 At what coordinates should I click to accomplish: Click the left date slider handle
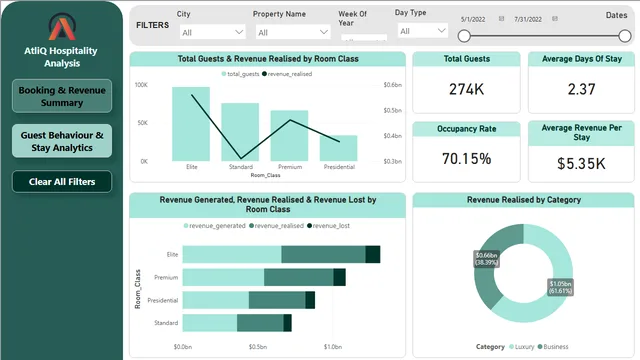[464, 36]
